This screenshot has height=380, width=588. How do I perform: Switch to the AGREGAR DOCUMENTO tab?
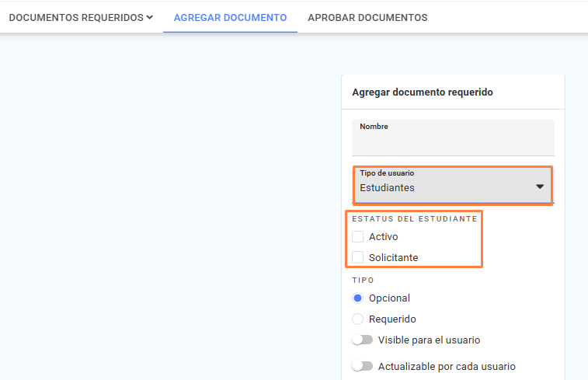tap(230, 18)
